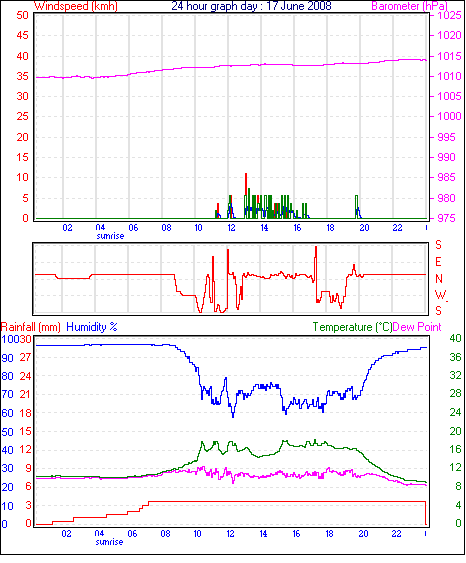
Task: Click the Windspeed (kmh) axis label
Action: (76, 6)
